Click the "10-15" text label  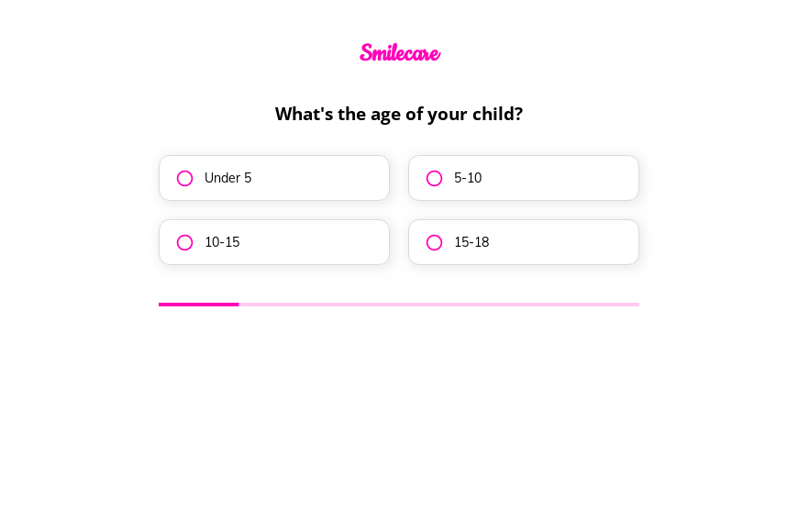[x=222, y=242]
